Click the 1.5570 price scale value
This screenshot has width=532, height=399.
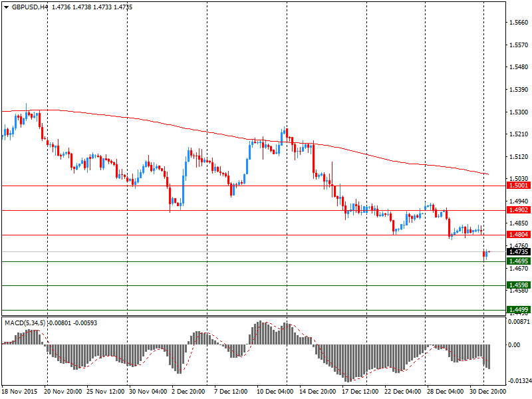coord(519,45)
